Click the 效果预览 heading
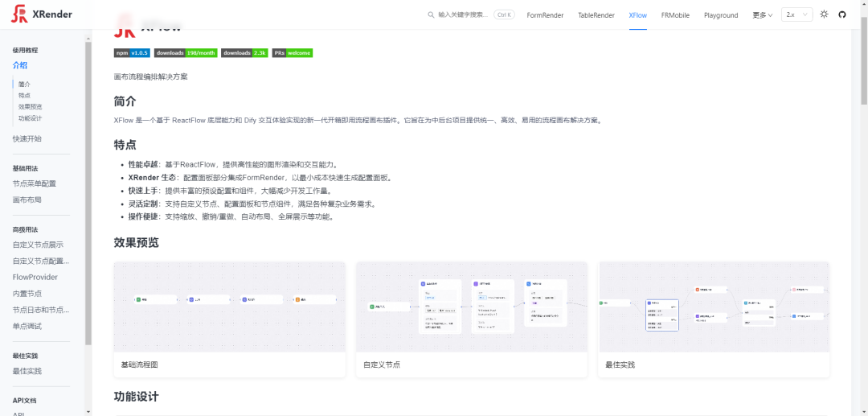The height and width of the screenshot is (416, 868). point(136,243)
